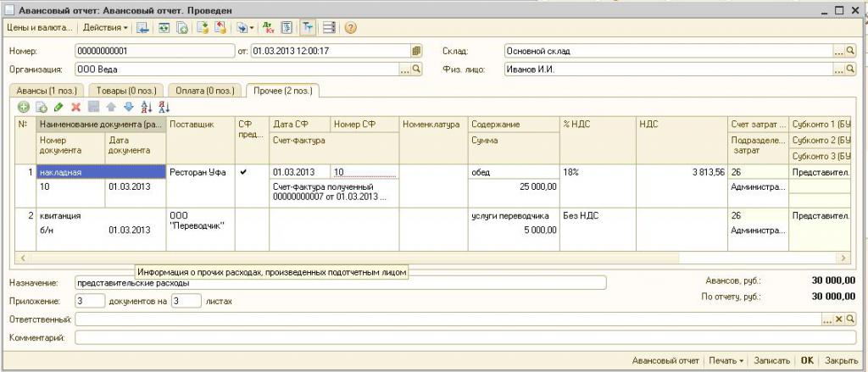868x372 pixels.
Task: Clear Ответственный field with X button
Action: pos(839,319)
